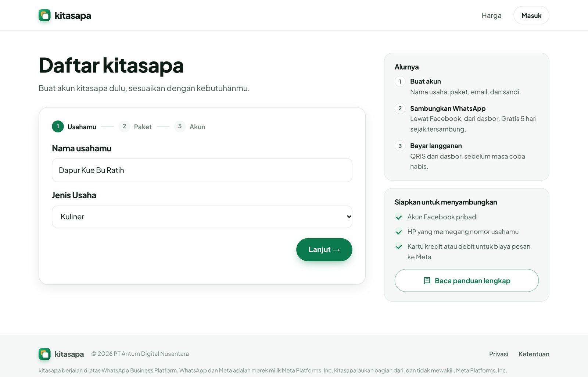Image resolution: width=588 pixels, height=377 pixels.
Task: Click the Buat akun step title
Action: click(x=425, y=81)
